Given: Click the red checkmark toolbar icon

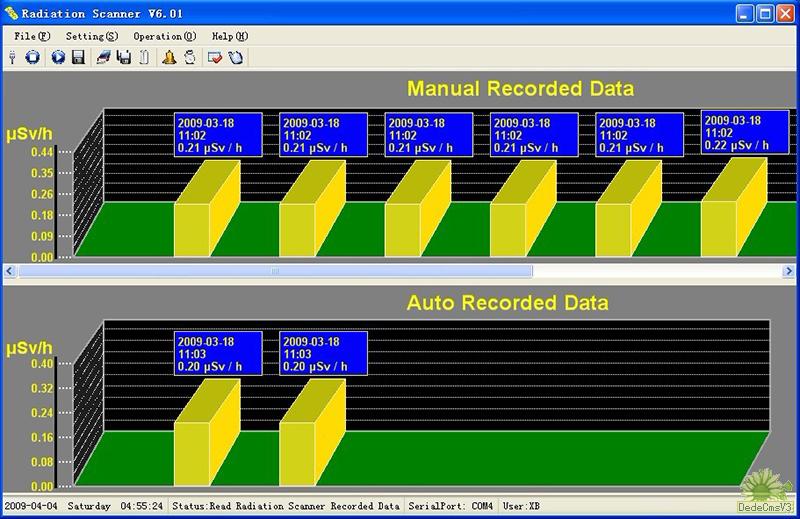Looking at the screenshot, I should pos(214,57).
